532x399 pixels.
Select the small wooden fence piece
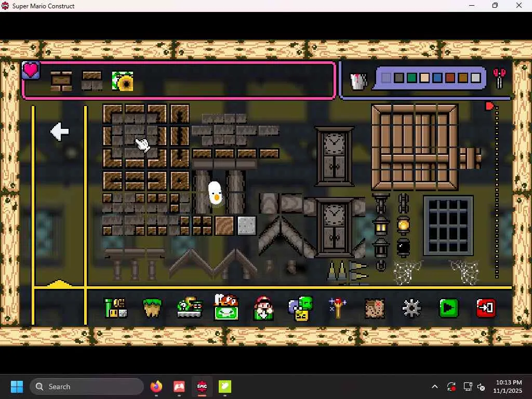[x=470, y=158]
